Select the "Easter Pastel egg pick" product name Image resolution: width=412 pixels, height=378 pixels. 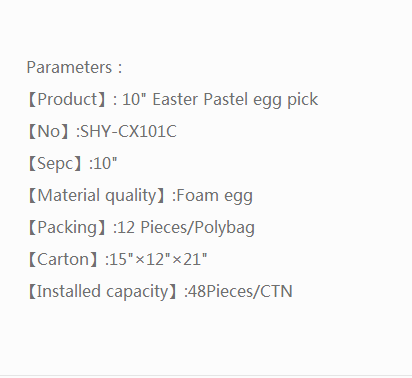[235, 100]
